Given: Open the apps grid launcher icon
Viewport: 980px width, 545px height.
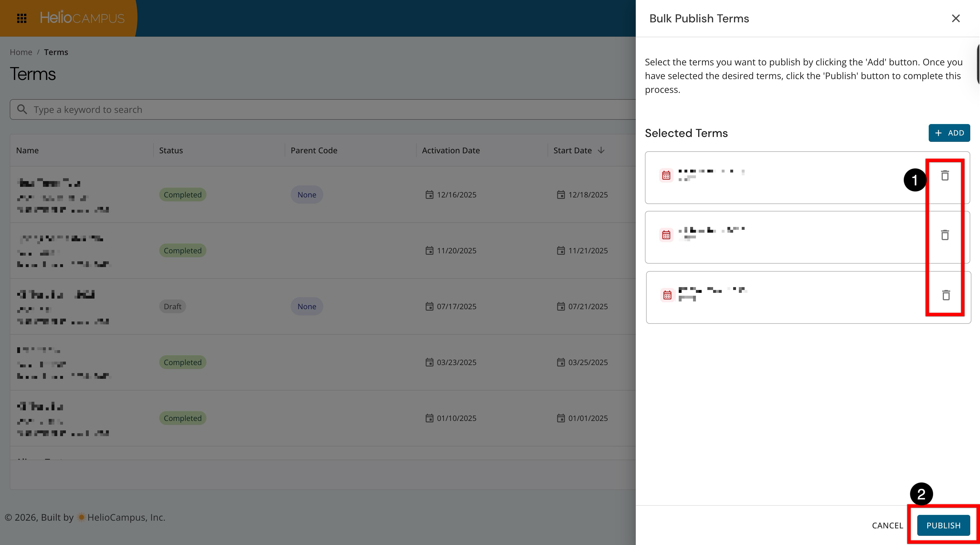Looking at the screenshot, I should [22, 18].
